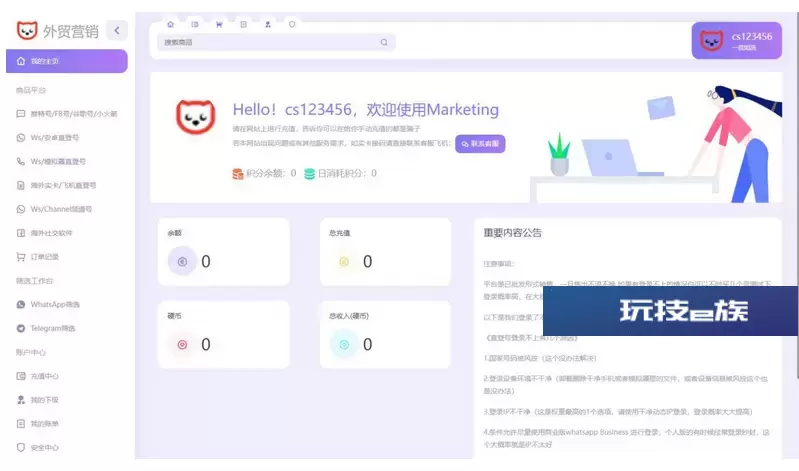Click the 积分余额 coin stack icon
The width and height of the screenshot is (799, 471).
coord(238,174)
